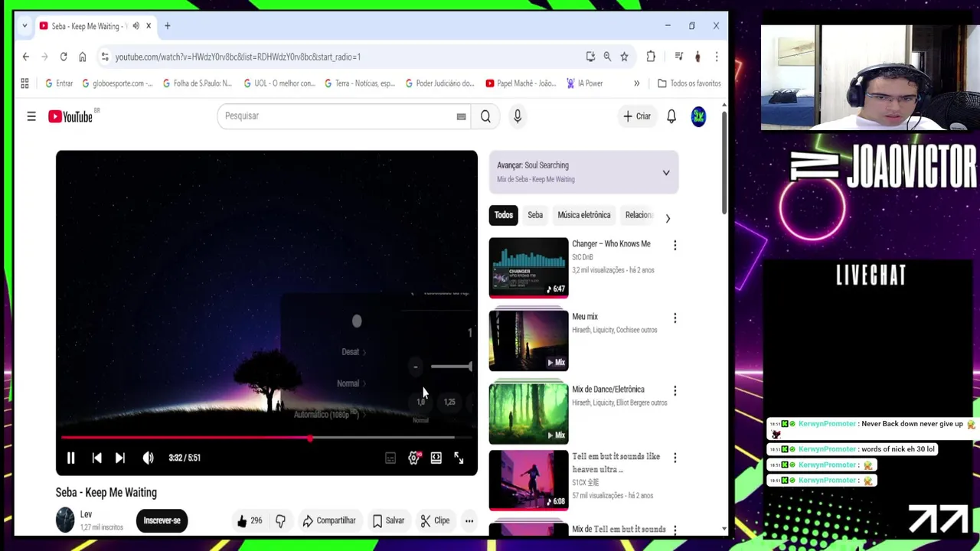Image resolution: width=980 pixels, height=551 pixels.
Task: Open the IA Power bookmark
Action: click(x=585, y=83)
